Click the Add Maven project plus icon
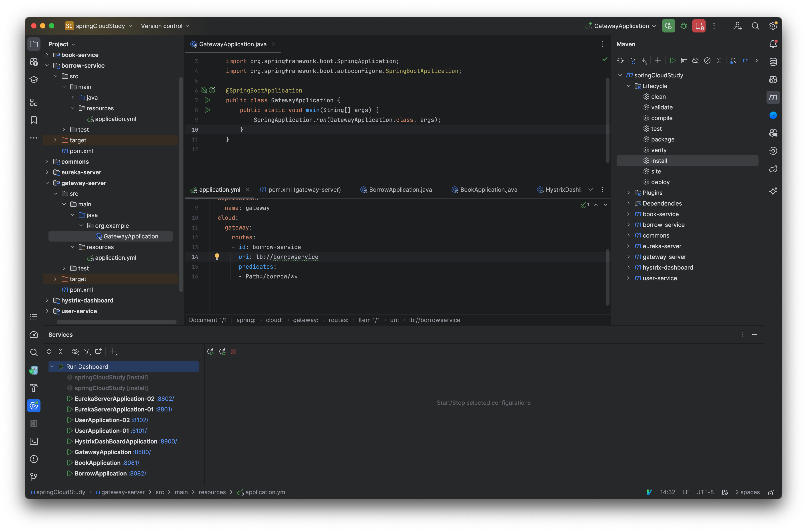 [x=658, y=61]
